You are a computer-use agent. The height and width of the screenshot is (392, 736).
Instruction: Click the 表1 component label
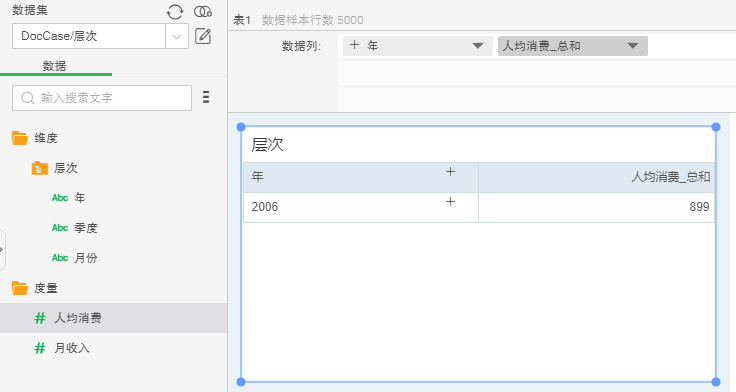point(242,20)
